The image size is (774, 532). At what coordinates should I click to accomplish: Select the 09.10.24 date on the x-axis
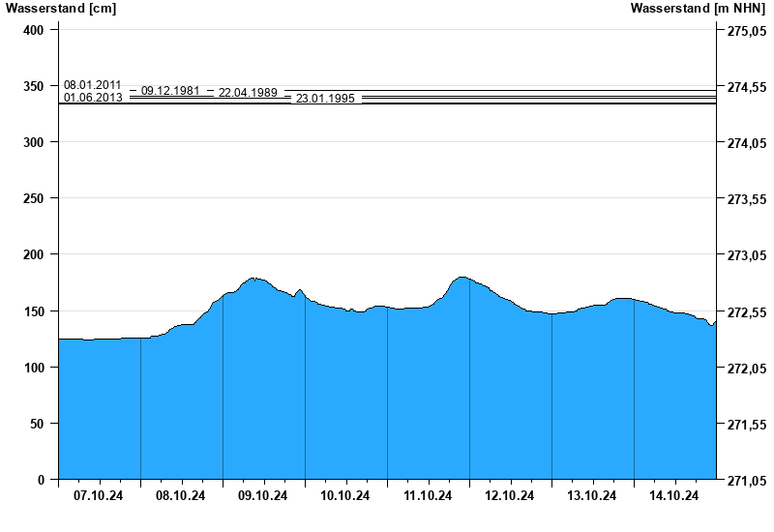[263, 496]
